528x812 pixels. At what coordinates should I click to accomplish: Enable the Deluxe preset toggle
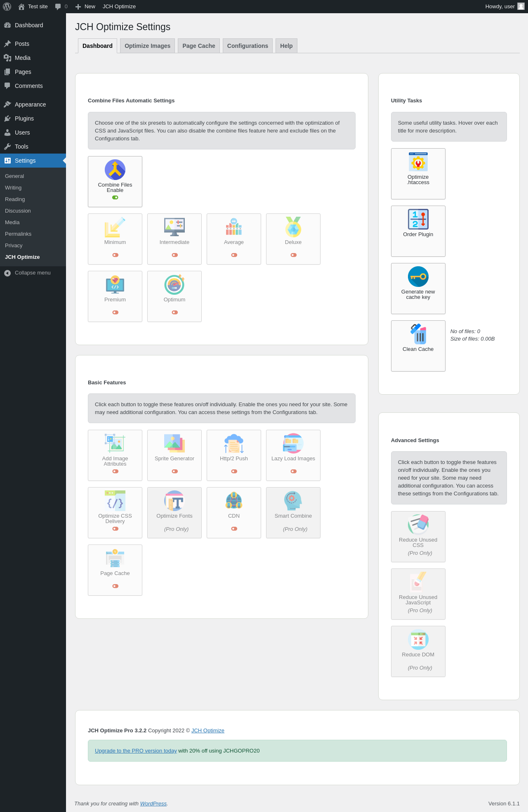(x=293, y=255)
